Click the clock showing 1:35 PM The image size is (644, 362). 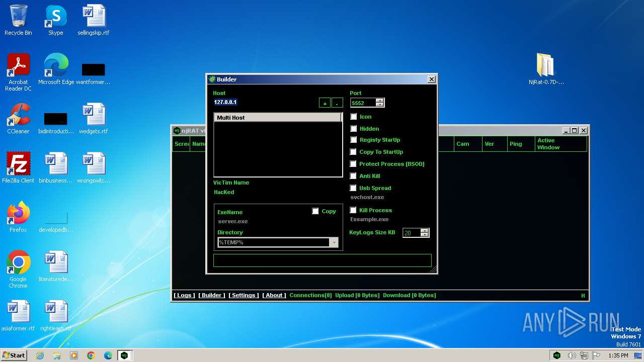(618, 355)
